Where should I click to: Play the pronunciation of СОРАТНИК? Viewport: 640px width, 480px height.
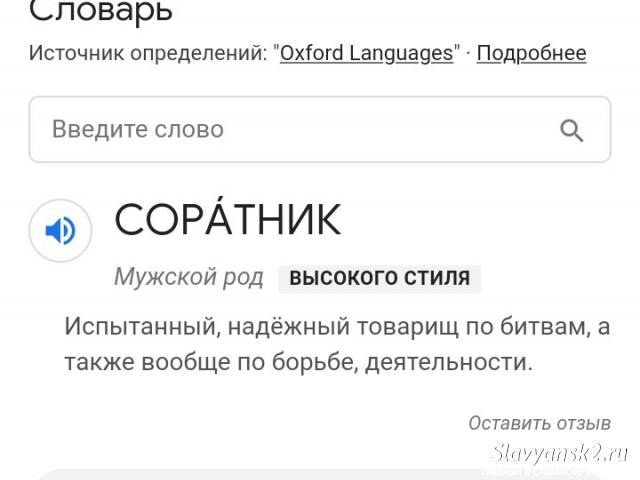point(60,231)
